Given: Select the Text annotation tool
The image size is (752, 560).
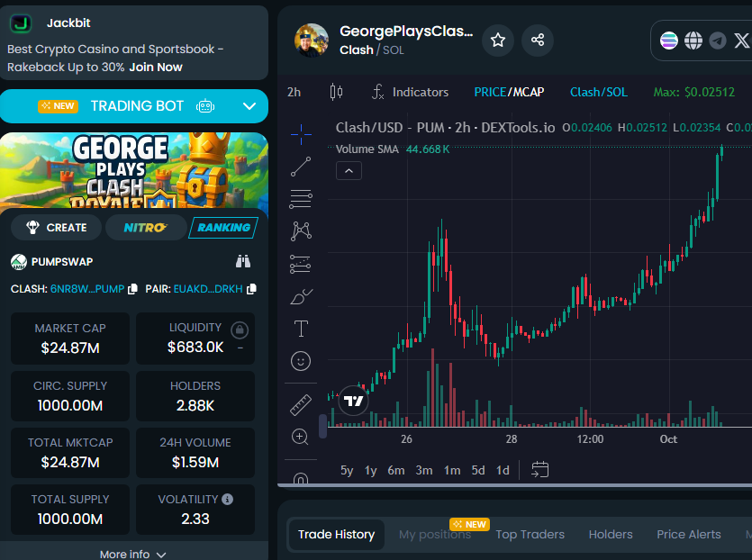Looking at the screenshot, I should tap(301, 329).
